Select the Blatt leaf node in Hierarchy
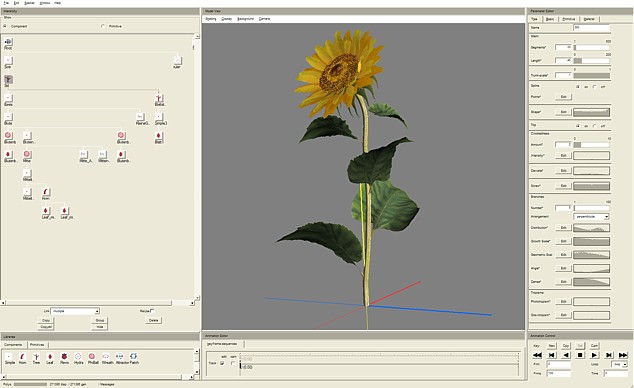 coord(158,137)
